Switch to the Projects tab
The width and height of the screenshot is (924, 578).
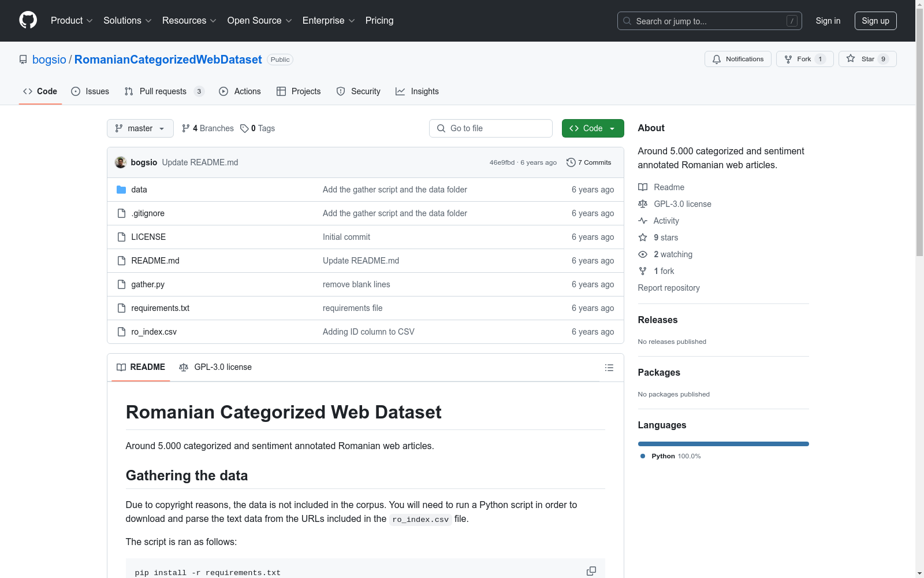(x=299, y=91)
